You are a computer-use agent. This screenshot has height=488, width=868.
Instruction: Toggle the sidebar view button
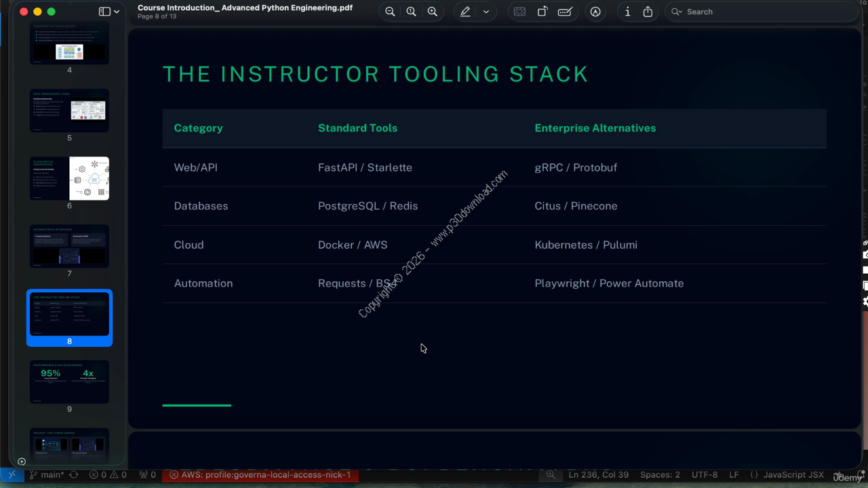[104, 12]
